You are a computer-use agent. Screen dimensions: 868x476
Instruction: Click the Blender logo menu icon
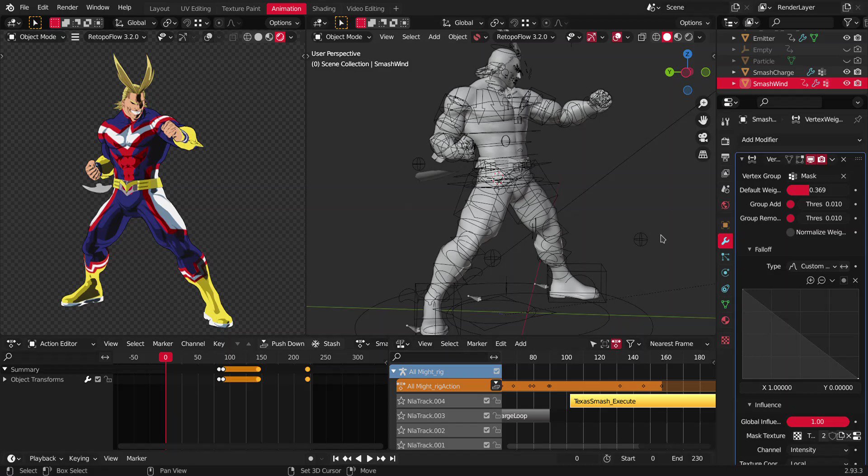click(x=10, y=7)
